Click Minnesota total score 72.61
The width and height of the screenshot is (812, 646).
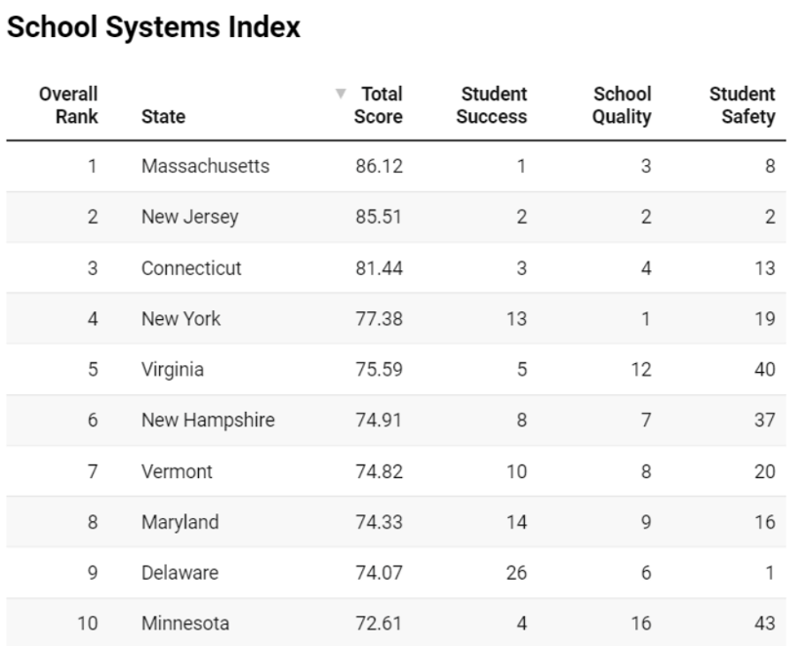[x=379, y=624]
